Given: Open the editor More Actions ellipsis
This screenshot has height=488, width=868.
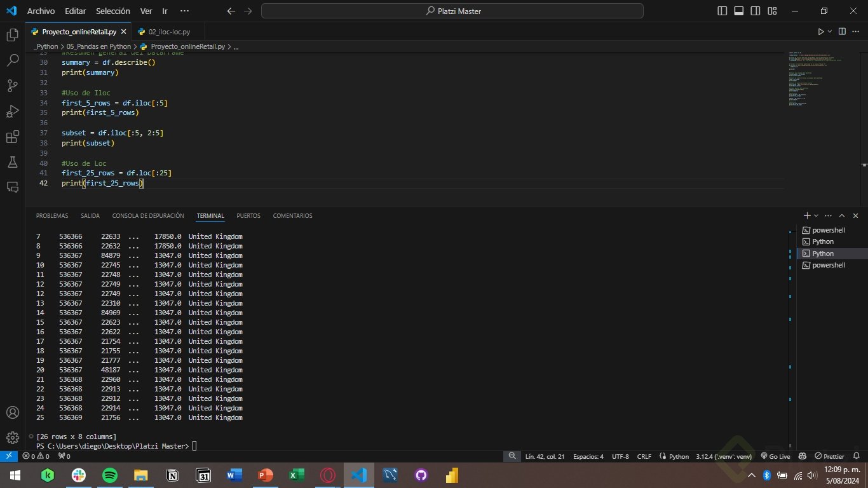Looking at the screenshot, I should (x=856, y=31).
